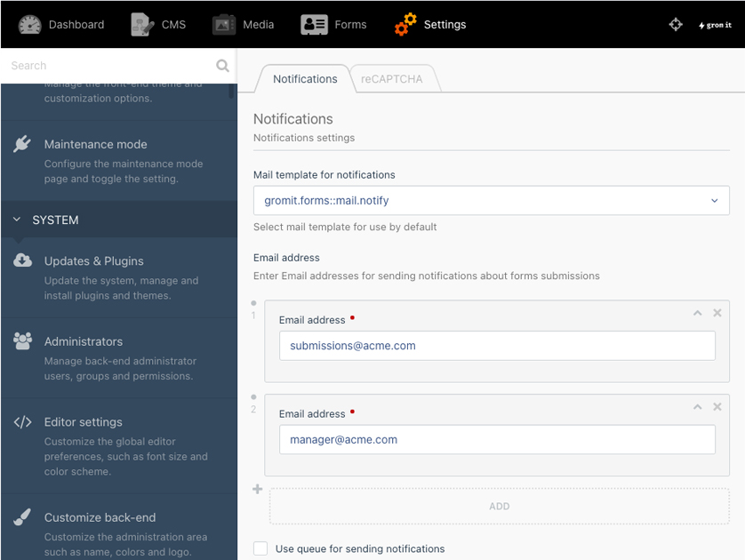Remove email item 2 with its X icon
Screen dimensions: 745x560
(717, 407)
